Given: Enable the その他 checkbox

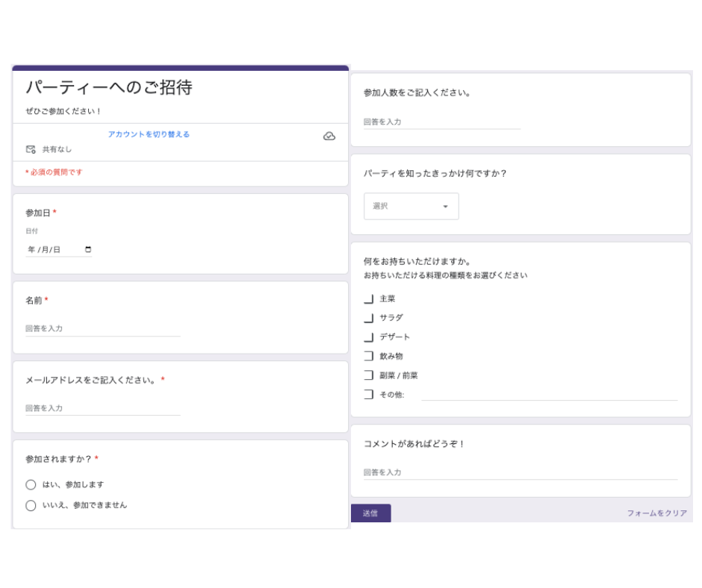Looking at the screenshot, I should 368,394.
